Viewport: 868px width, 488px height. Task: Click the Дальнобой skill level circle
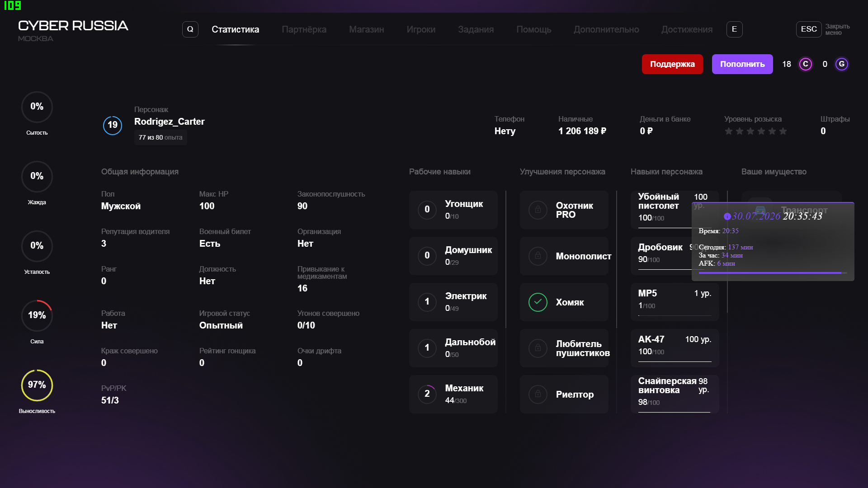[427, 348]
